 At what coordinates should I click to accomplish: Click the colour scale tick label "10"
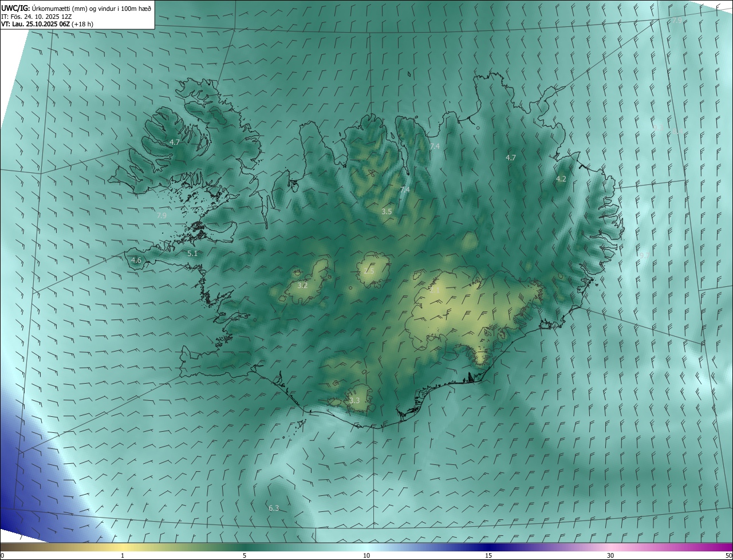pyautogui.click(x=366, y=555)
